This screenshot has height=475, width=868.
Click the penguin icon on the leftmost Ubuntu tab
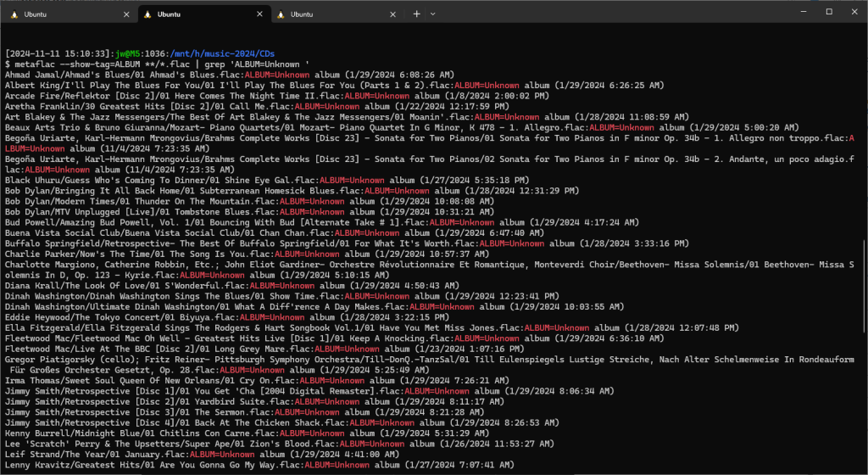[x=14, y=14]
